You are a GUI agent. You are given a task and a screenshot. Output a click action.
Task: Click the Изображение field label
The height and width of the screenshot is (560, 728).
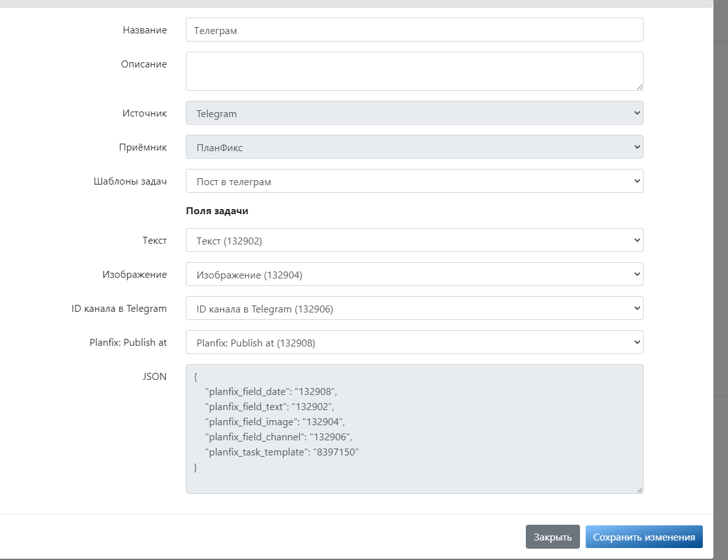point(135,275)
